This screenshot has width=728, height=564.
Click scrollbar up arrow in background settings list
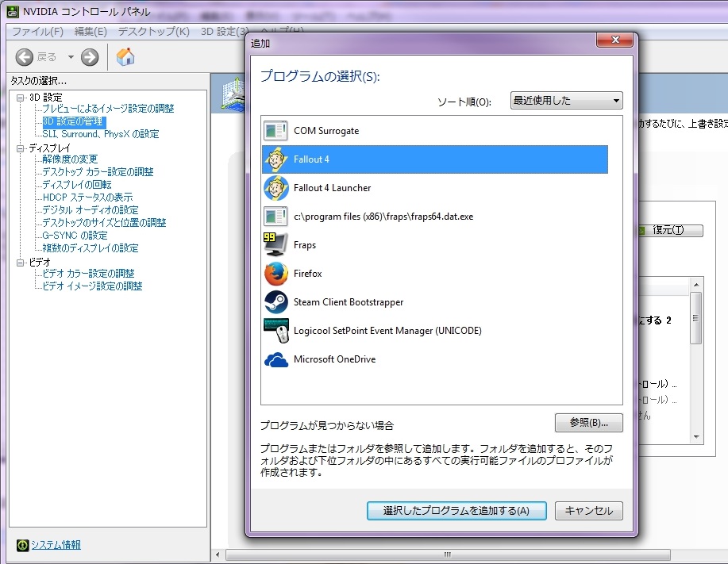[696, 284]
